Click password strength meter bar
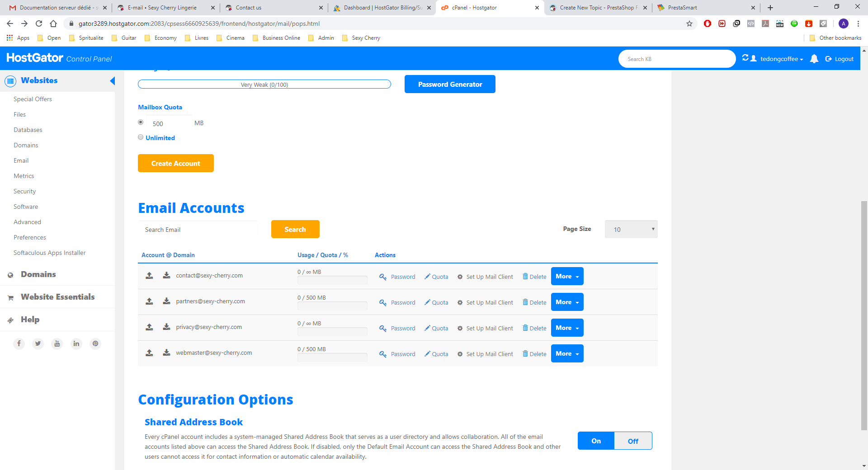 pos(264,84)
